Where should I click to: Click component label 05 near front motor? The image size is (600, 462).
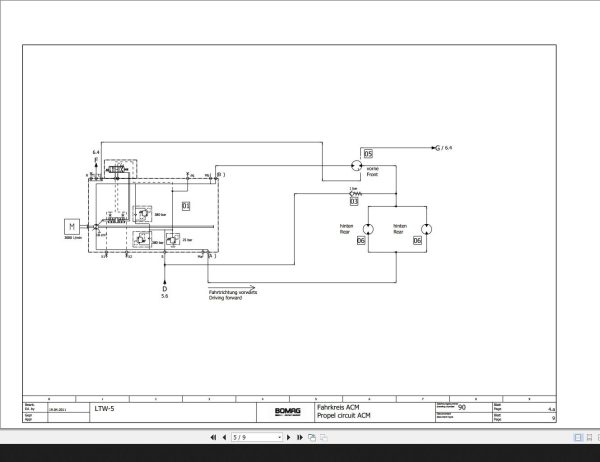368,153
